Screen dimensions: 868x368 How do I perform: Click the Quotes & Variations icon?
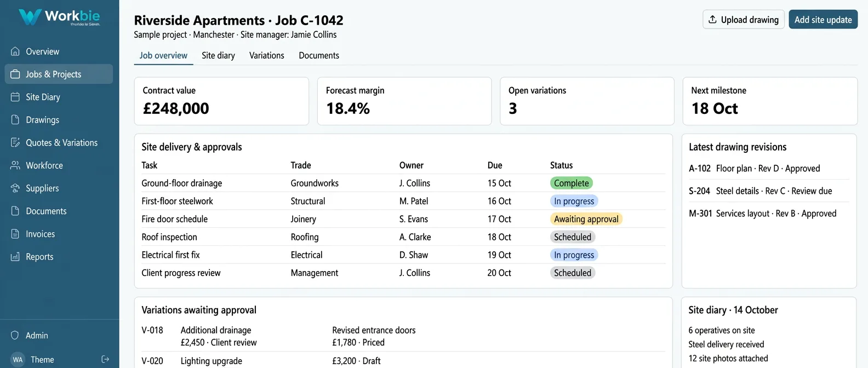(x=15, y=142)
